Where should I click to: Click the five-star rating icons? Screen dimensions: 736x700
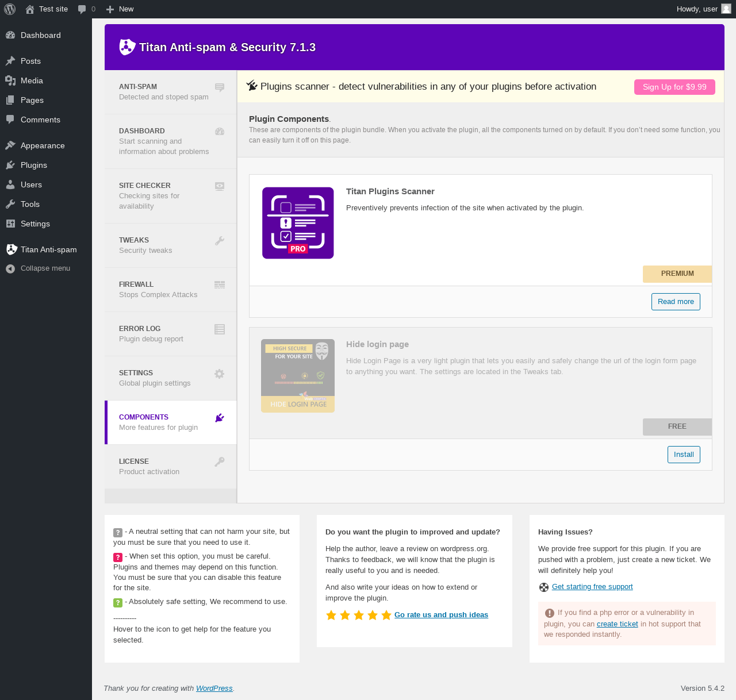click(359, 616)
